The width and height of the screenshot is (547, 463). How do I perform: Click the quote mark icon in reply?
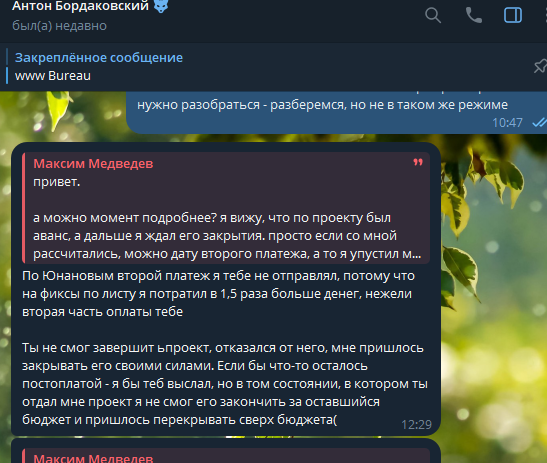(x=418, y=162)
